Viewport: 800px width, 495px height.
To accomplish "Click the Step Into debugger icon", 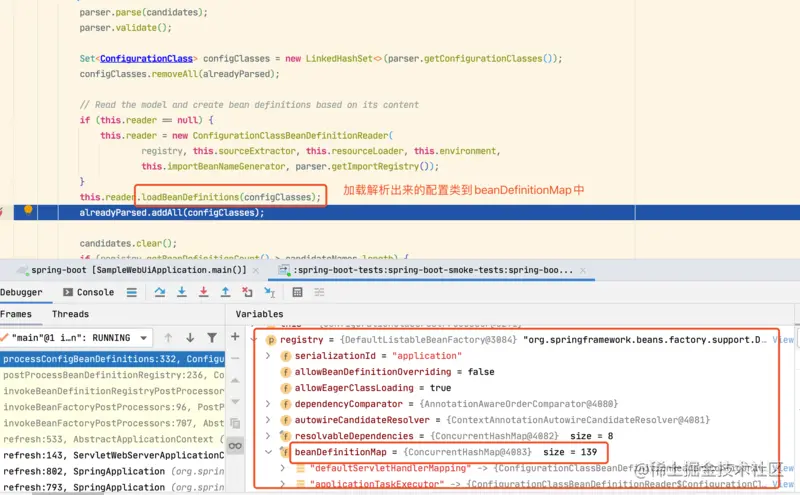I will click(182, 292).
